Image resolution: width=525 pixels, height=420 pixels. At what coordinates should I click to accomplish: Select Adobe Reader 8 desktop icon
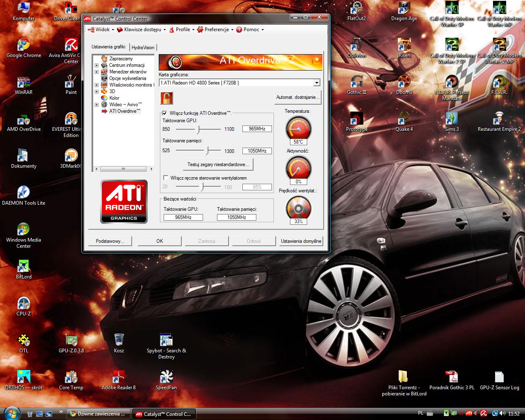tap(119, 380)
